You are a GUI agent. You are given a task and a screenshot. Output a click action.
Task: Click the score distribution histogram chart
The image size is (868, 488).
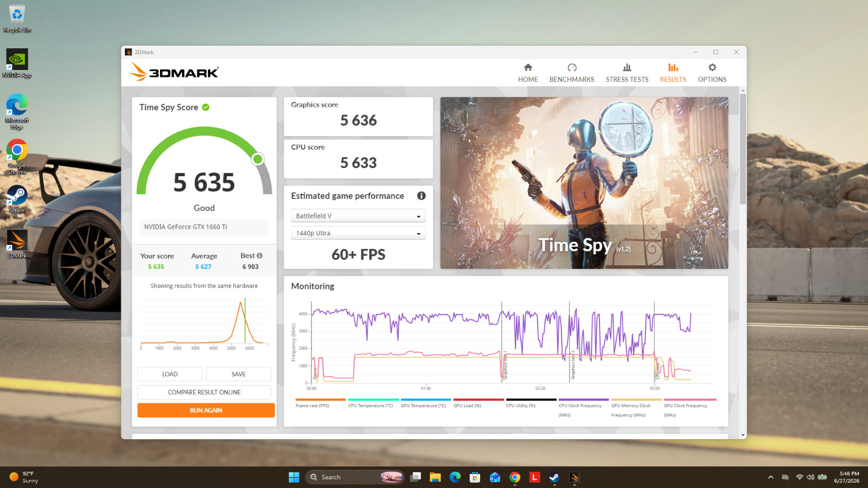click(204, 323)
